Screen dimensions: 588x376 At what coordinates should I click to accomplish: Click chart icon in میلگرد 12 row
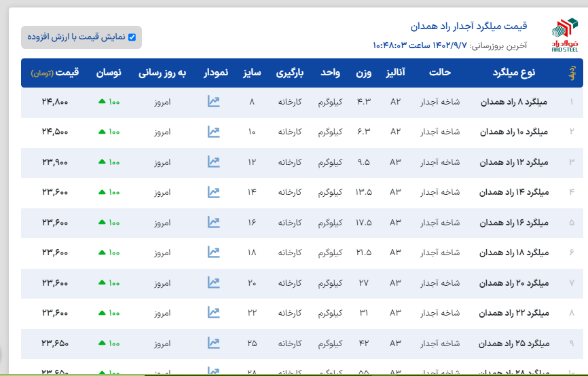point(214,162)
